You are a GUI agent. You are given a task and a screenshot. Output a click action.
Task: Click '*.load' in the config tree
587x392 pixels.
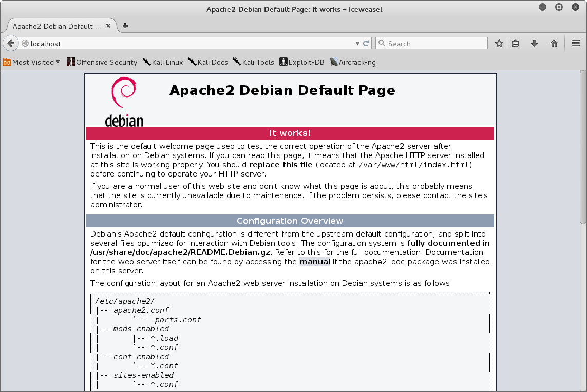(164, 338)
